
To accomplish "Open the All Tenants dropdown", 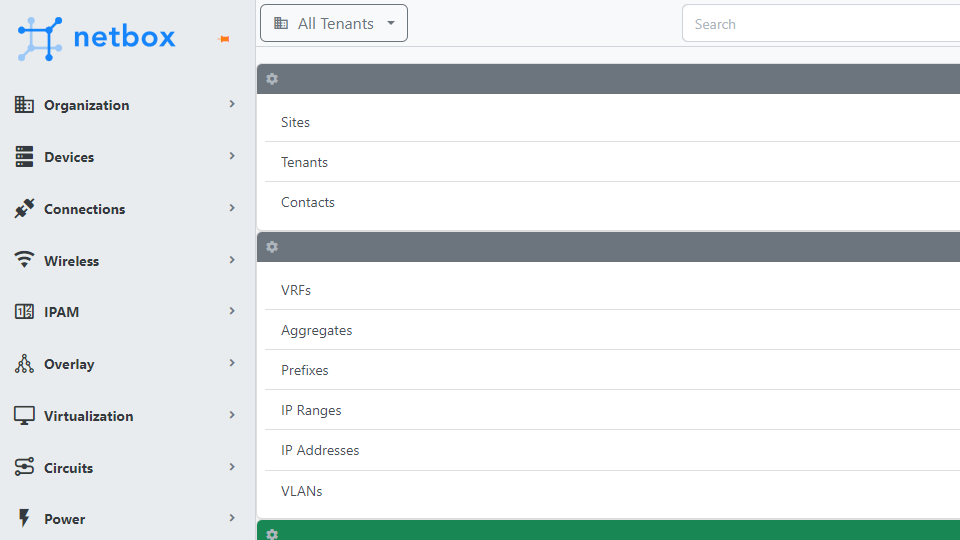I will (334, 23).
